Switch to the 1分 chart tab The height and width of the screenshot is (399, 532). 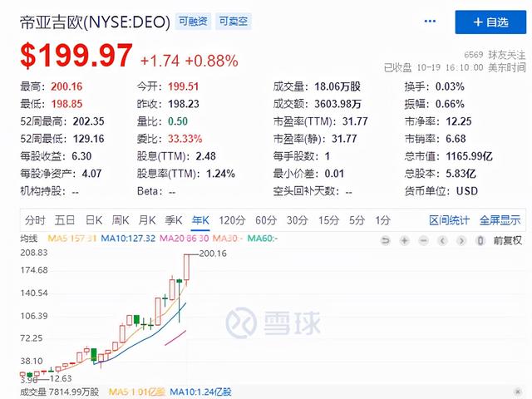[382, 220]
